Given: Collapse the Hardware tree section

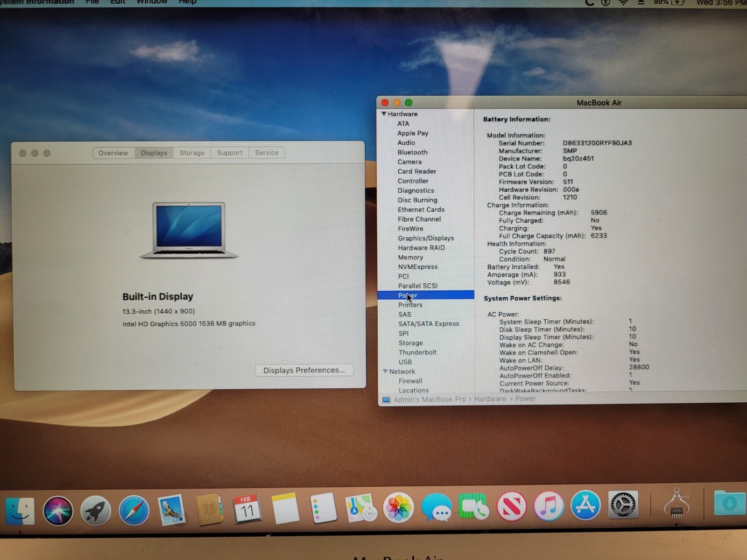Looking at the screenshot, I should coord(384,114).
